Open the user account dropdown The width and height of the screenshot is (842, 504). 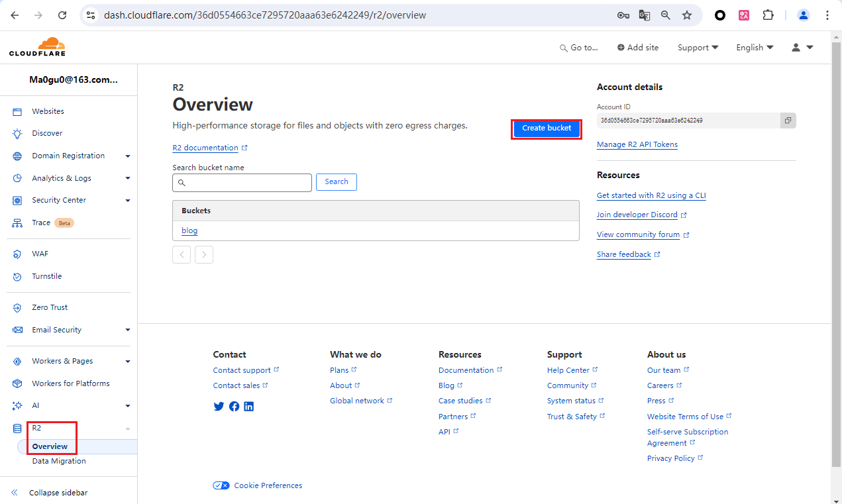[x=802, y=48]
